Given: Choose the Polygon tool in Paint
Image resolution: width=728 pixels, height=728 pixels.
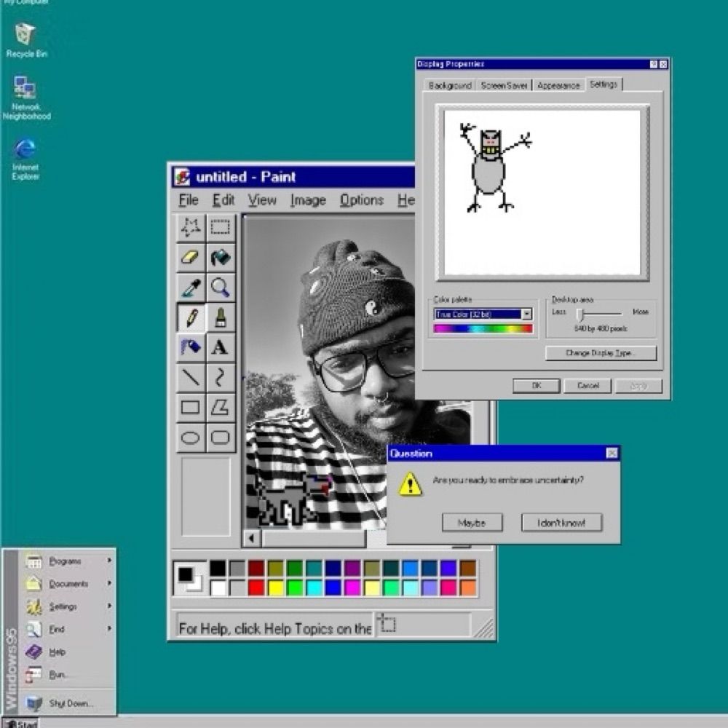Looking at the screenshot, I should [x=220, y=408].
